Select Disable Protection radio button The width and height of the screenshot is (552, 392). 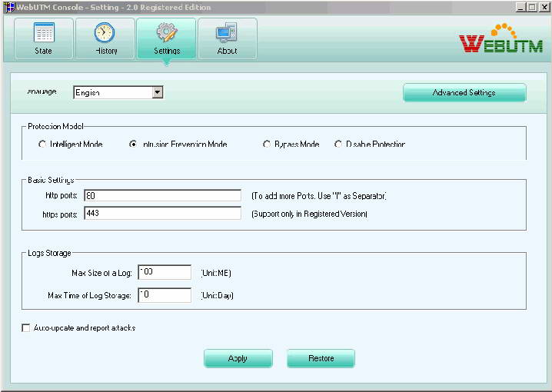(x=338, y=144)
